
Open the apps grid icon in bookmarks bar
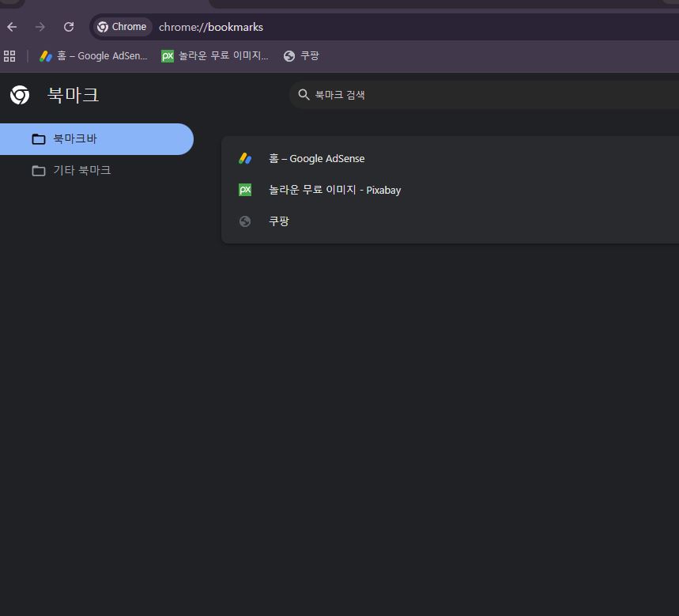click(x=9, y=56)
